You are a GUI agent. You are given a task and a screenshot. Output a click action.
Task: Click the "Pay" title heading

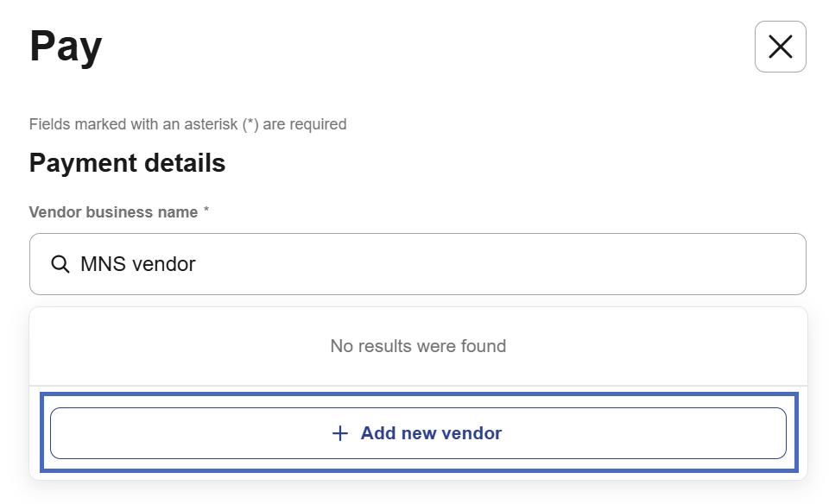(x=66, y=47)
